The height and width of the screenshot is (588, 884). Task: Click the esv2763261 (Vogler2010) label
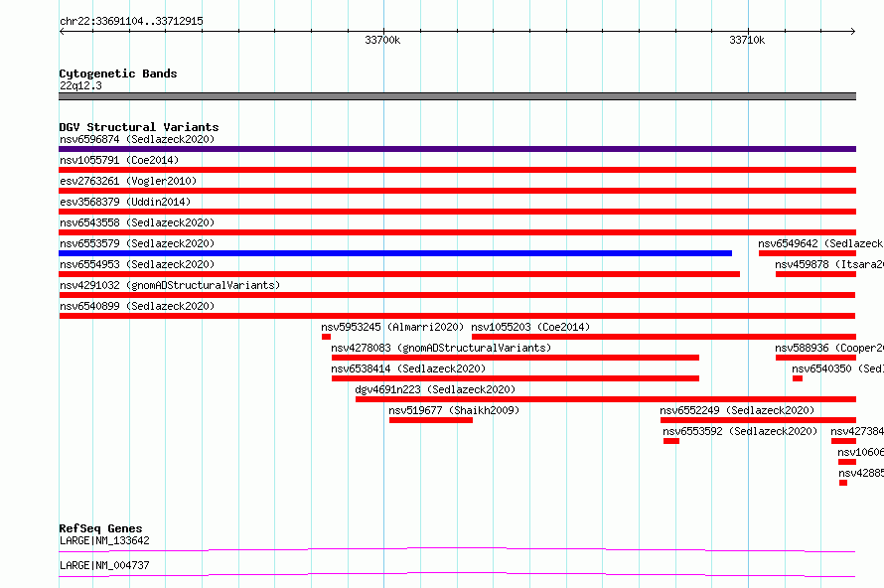(x=128, y=181)
